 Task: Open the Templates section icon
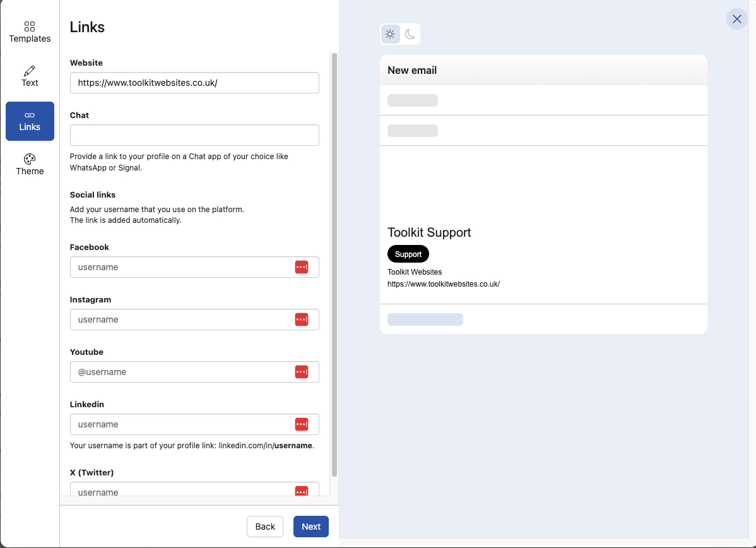click(30, 27)
